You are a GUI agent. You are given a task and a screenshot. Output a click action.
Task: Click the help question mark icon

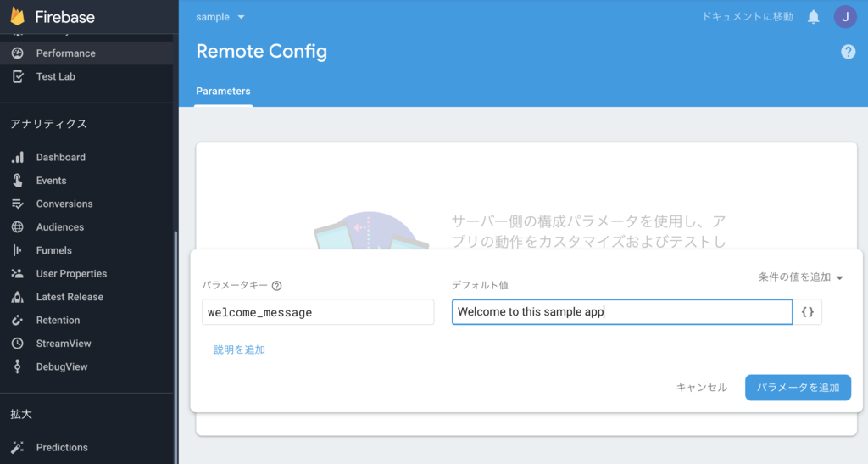pyautogui.click(x=848, y=52)
